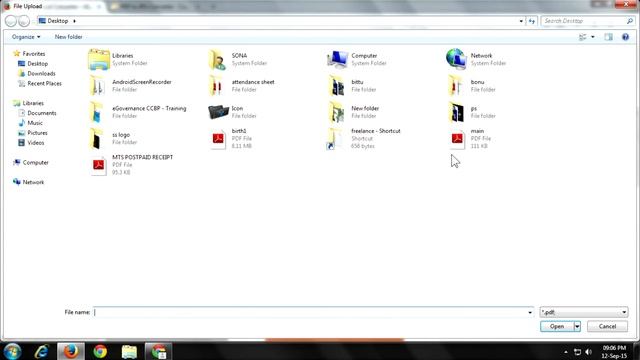Select the Network globe icon in file list
Screen dimensions: 640x360
coord(456,59)
